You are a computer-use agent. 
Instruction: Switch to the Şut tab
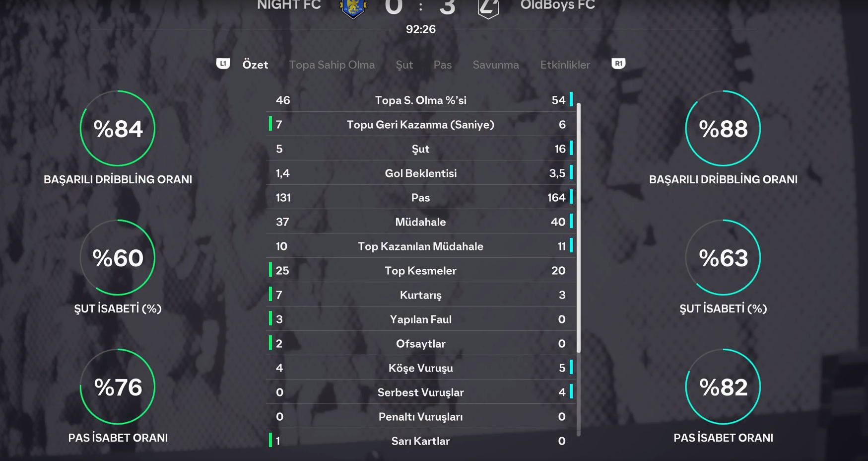tap(404, 65)
